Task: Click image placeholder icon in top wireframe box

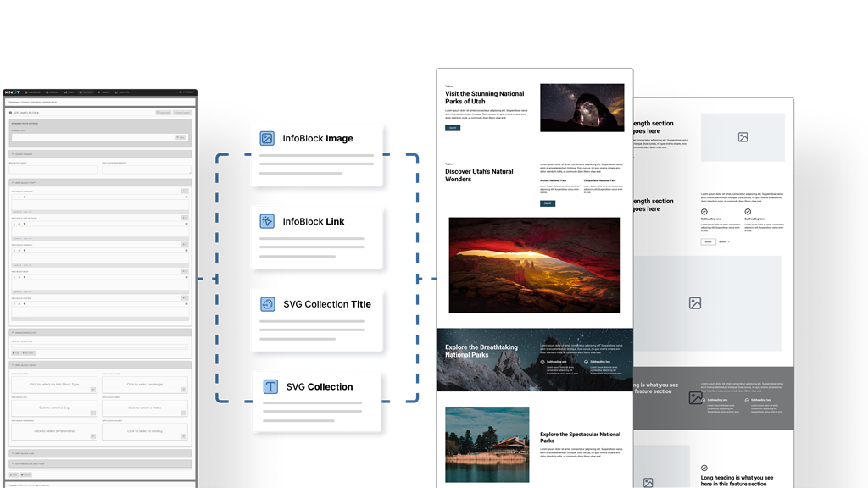Action: (x=743, y=137)
